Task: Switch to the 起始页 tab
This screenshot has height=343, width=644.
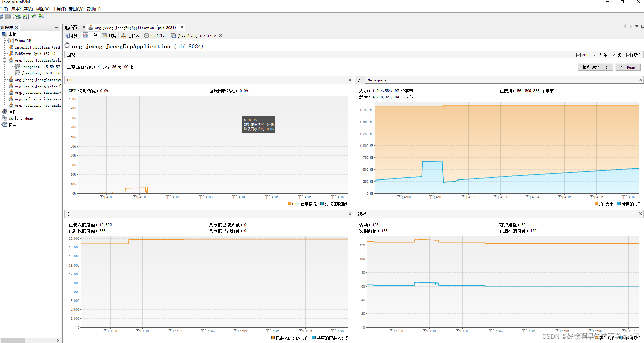Action: [x=71, y=28]
